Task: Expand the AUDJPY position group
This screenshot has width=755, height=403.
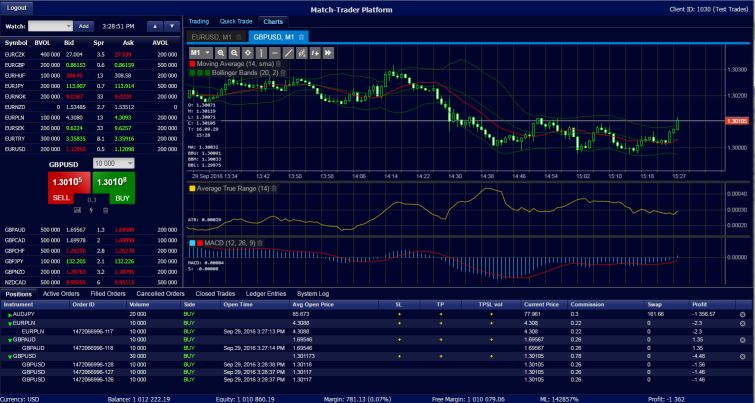Action: click(10, 315)
